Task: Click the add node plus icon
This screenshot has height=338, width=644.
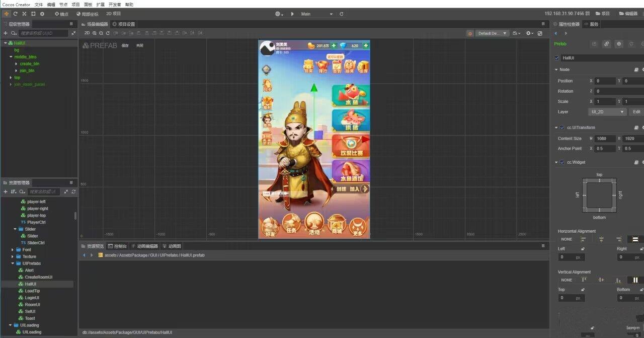Action: pos(6,33)
